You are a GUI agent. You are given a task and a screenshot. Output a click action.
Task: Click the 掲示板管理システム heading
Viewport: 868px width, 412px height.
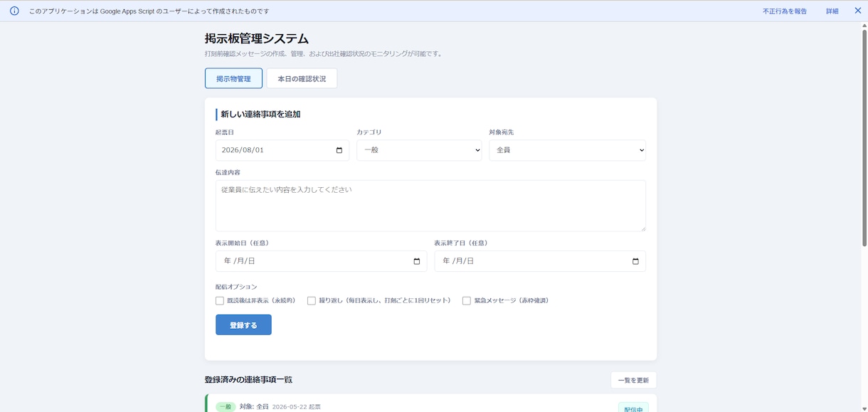(x=257, y=38)
